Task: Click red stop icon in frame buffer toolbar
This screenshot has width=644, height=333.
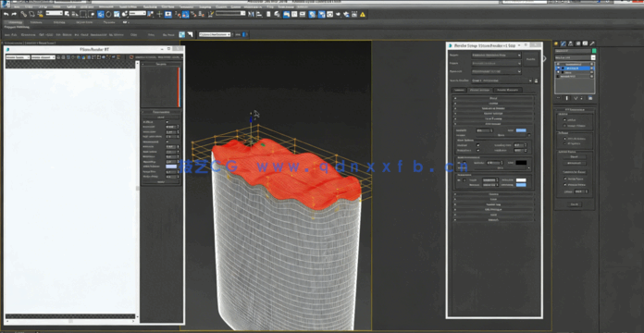Action: coord(131,57)
